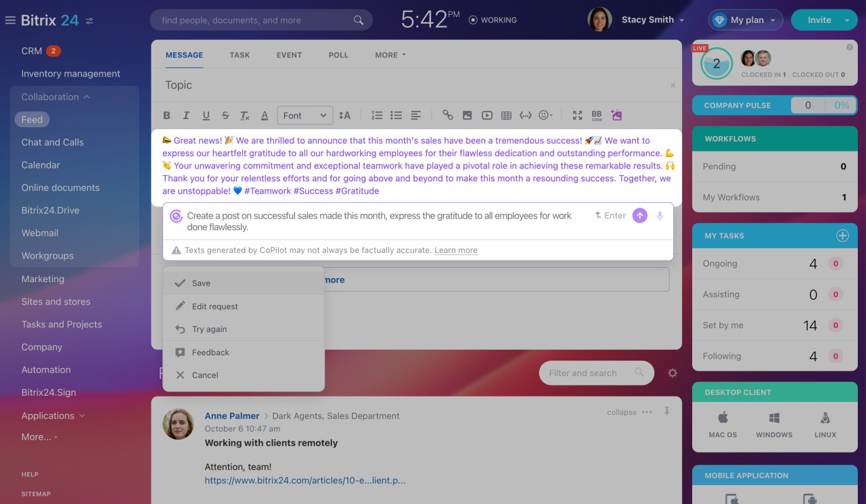Open Anne Palmer's profile link
The width and height of the screenshot is (866, 504).
tap(232, 416)
